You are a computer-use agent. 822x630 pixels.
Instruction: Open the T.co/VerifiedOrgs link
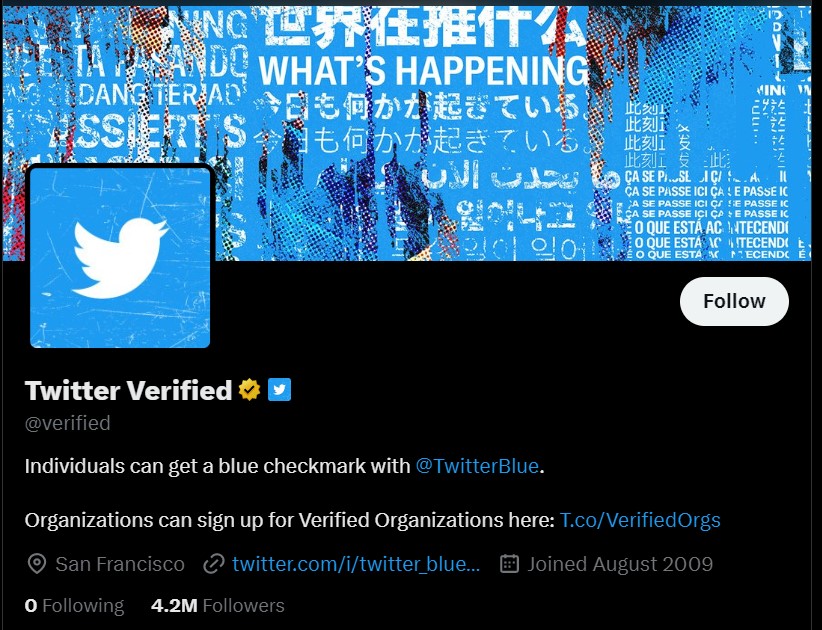640,520
